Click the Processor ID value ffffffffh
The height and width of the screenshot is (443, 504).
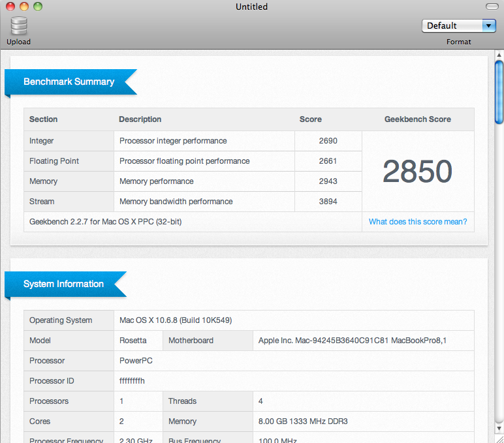[x=132, y=381]
